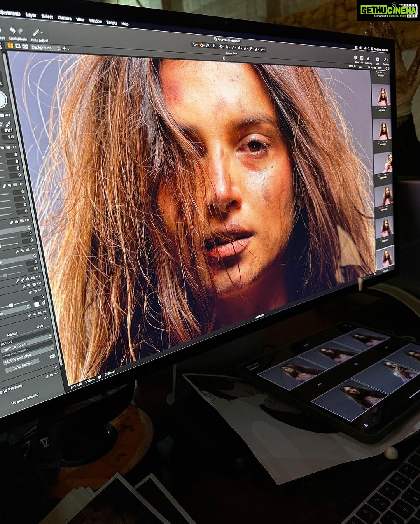Open the Window menu

click(95, 21)
